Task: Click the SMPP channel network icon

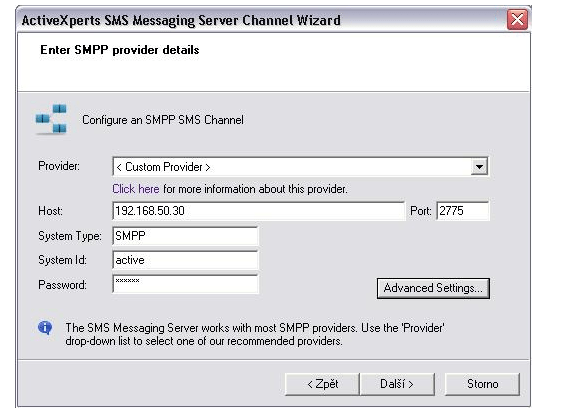Action: 51,119
